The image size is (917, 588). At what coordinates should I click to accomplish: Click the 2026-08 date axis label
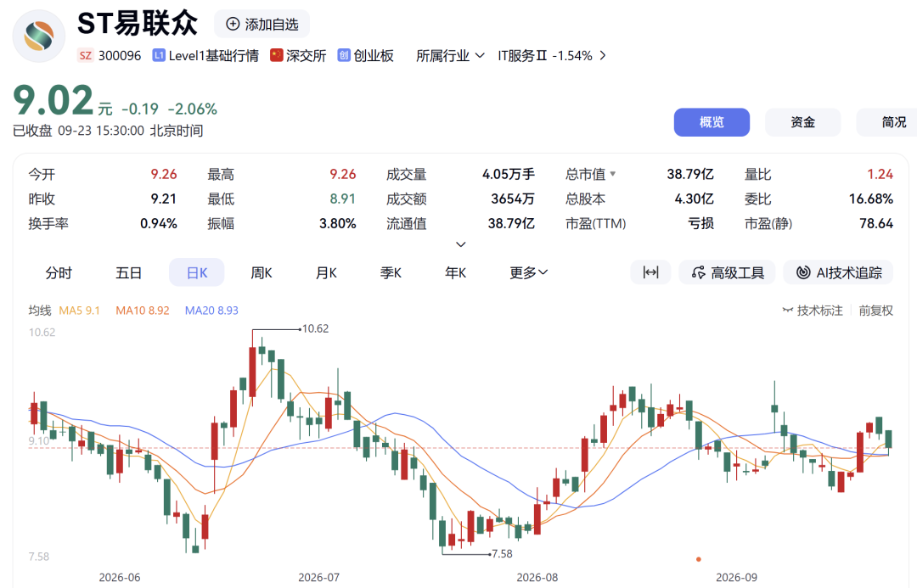[x=537, y=578]
